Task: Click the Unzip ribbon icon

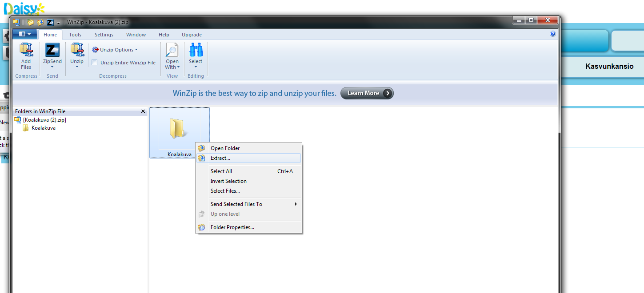Action: (x=77, y=50)
